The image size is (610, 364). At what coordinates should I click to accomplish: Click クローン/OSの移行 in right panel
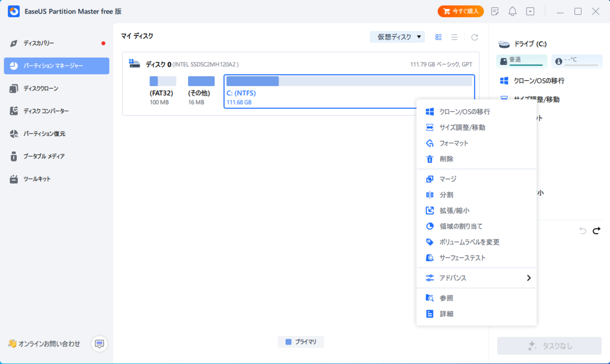[x=532, y=81]
